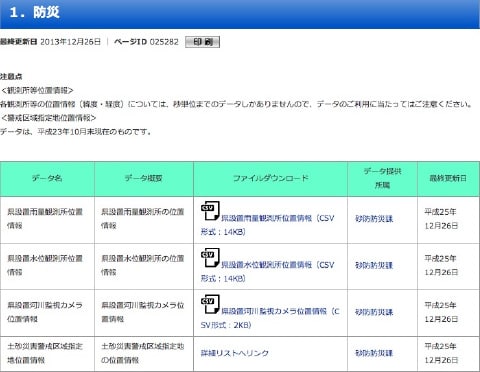The height and width of the screenshot is (372, 480).
Task: Open 砂防防災課 link in rainfall row
Action: tap(374, 219)
